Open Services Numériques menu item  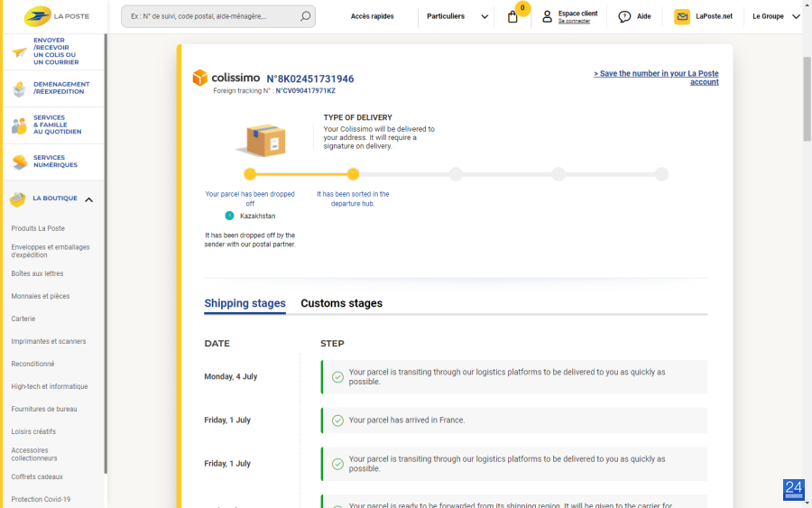53,162
